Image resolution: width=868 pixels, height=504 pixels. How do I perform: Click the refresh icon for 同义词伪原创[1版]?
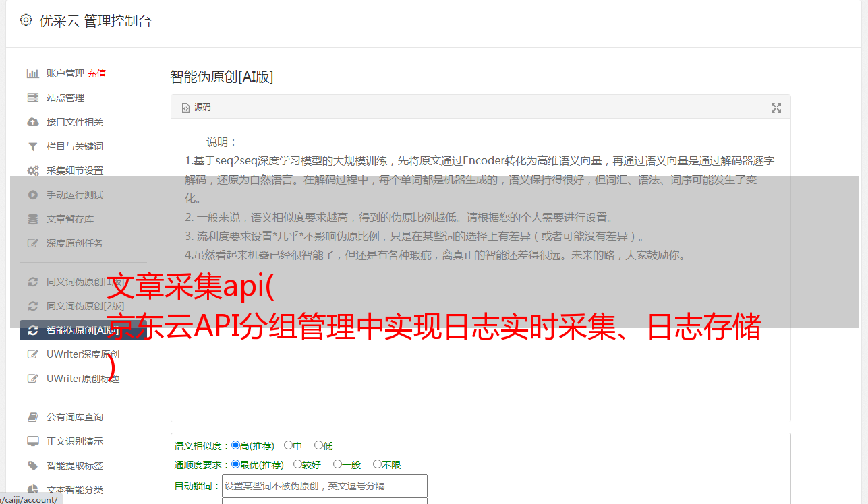click(32, 282)
